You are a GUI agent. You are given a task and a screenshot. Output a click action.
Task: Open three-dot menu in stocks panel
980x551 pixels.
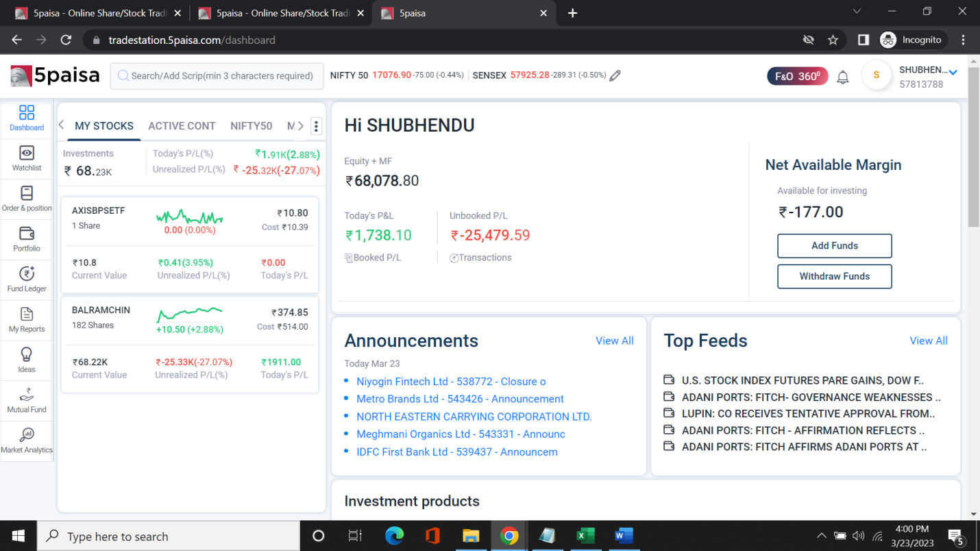[x=316, y=126]
